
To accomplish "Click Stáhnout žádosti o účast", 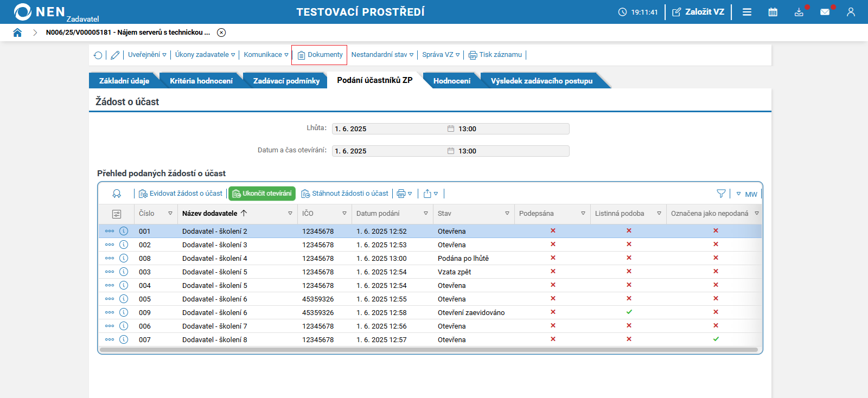I will pyautogui.click(x=345, y=194).
